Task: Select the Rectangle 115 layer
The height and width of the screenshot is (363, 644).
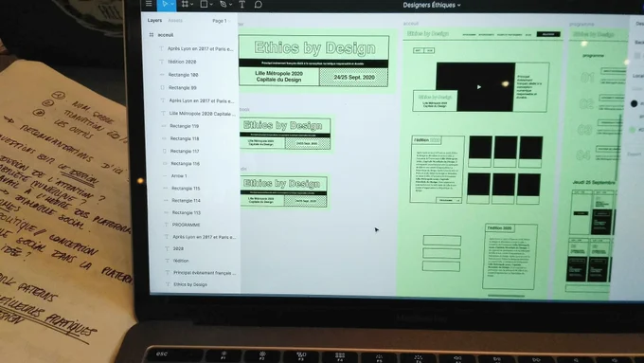Action: point(186,189)
